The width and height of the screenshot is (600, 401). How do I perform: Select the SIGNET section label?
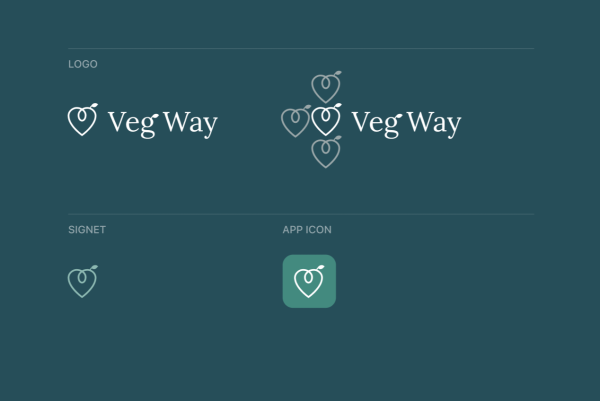coord(87,230)
